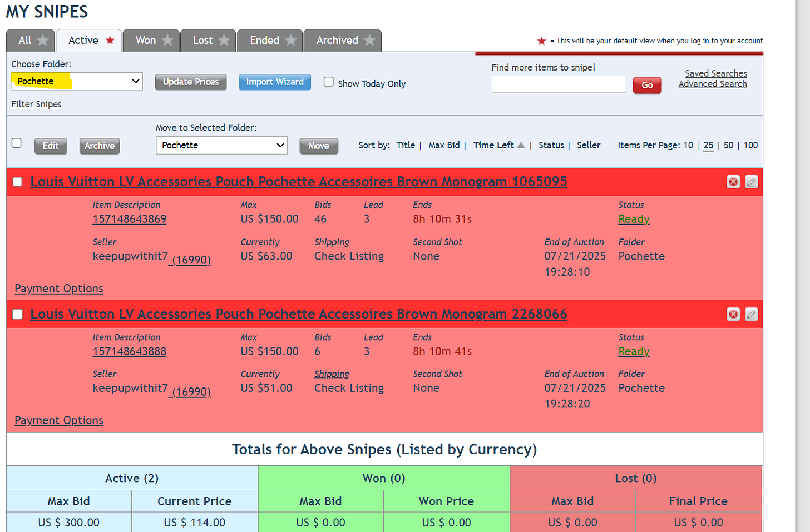Click the find items search field
The width and height of the screenshot is (810, 532).
(x=559, y=84)
